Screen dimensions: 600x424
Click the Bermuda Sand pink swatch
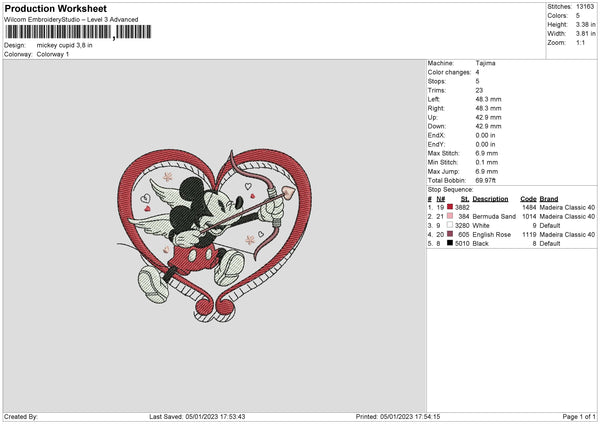[450, 216]
